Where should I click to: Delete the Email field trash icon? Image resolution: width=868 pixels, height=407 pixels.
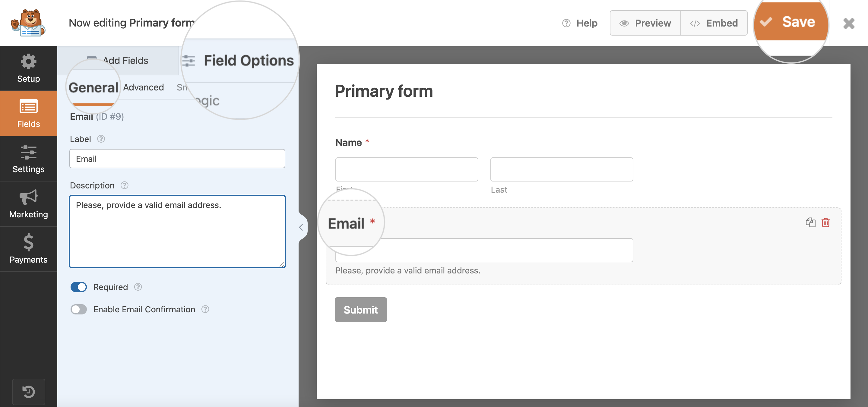825,222
